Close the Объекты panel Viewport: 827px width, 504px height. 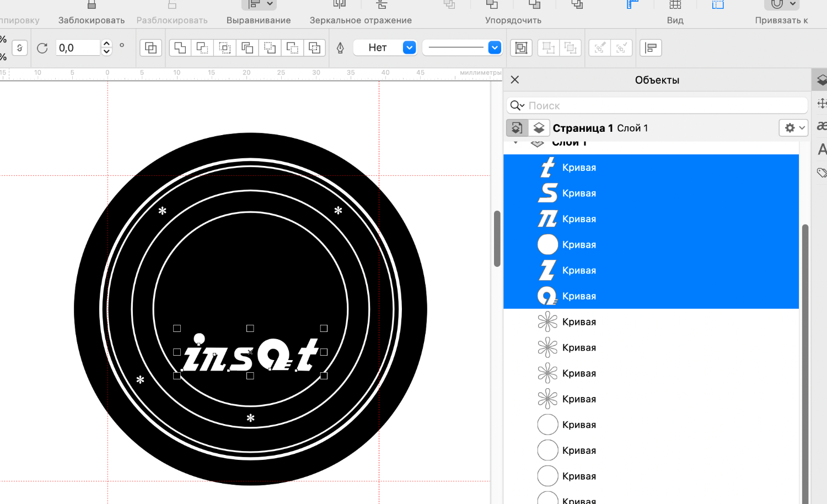[515, 80]
